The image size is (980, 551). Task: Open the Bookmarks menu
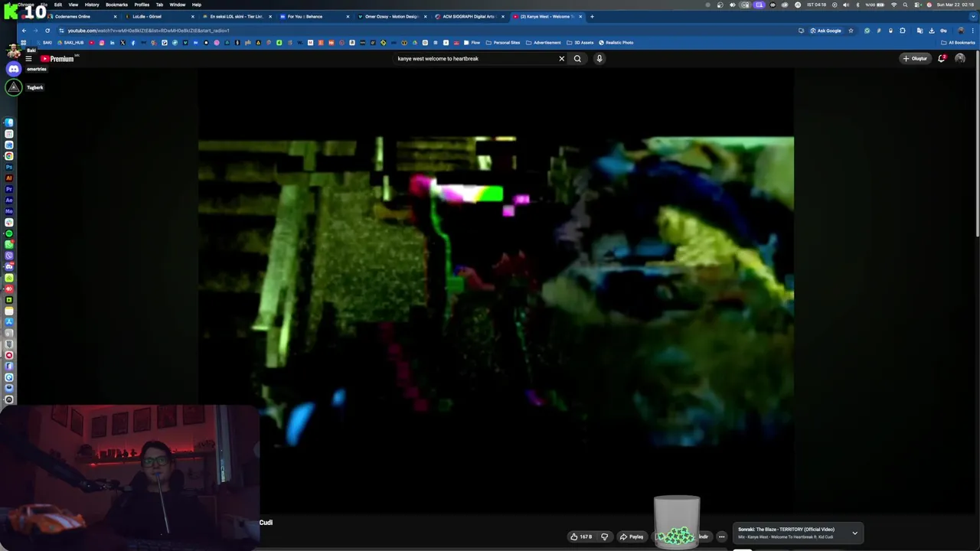pyautogui.click(x=116, y=5)
